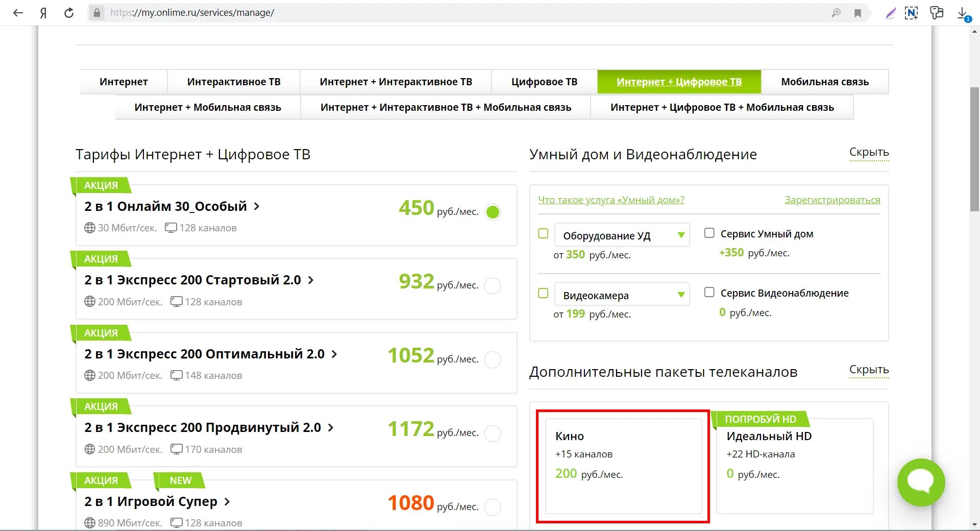Open the green chat bubble widget
The height and width of the screenshot is (531, 980).
pos(921,482)
